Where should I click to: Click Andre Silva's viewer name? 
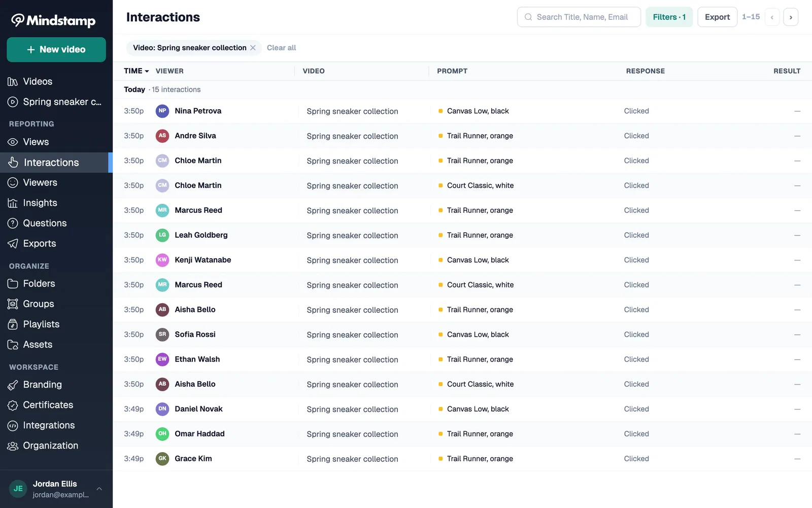click(x=195, y=136)
